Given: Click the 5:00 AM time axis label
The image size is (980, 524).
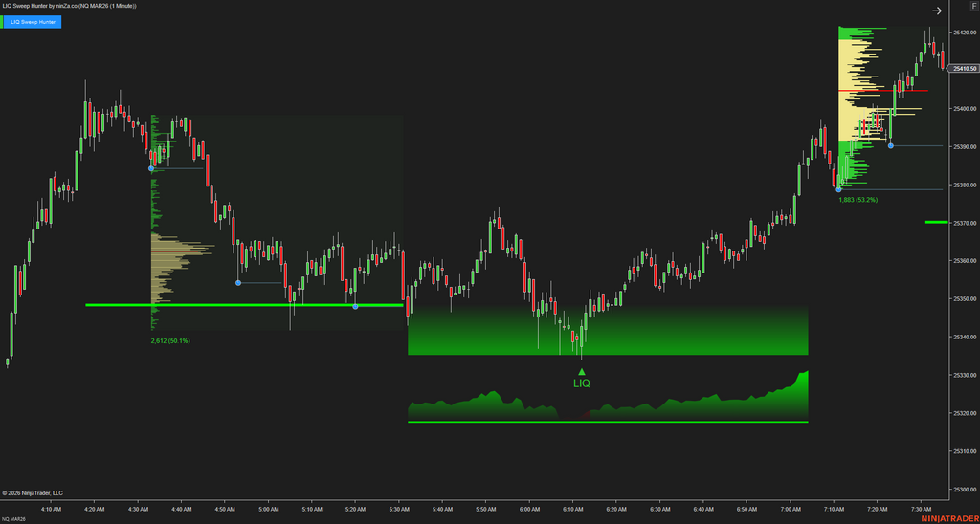Looking at the screenshot, I should pyautogui.click(x=269, y=509).
